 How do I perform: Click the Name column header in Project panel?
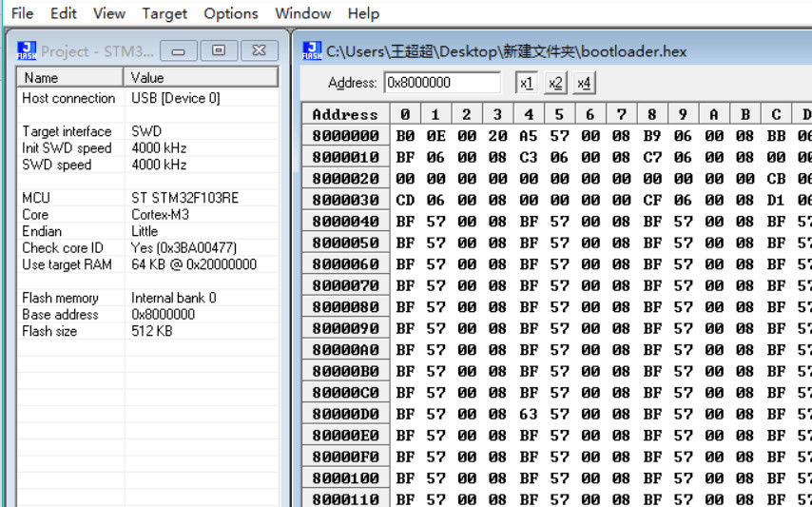70,78
